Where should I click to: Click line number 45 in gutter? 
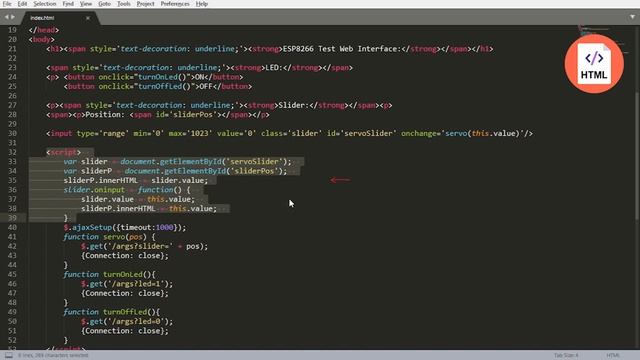coord(12,274)
